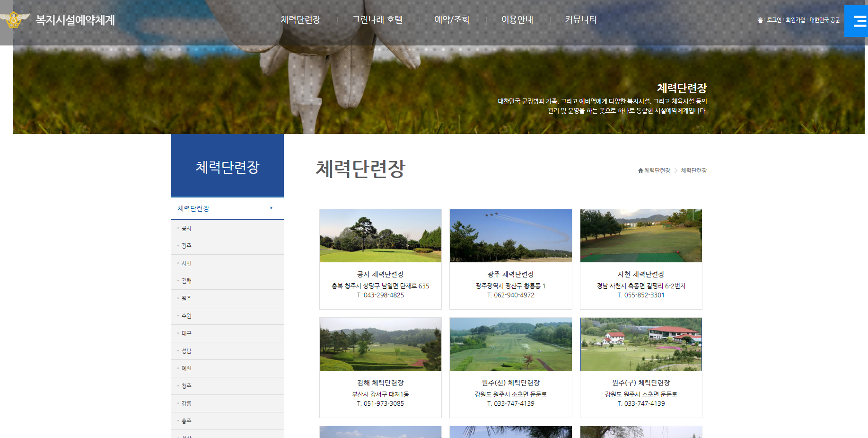This screenshot has width=868, height=438.
Task: Select 강릉 in the sidebar
Action: pos(228,403)
